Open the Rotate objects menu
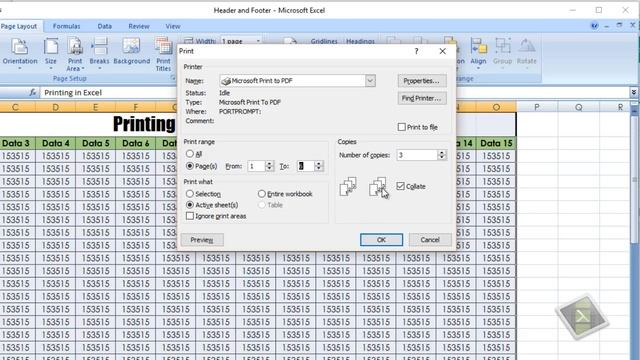This screenshot has height=360, width=640. (527, 53)
